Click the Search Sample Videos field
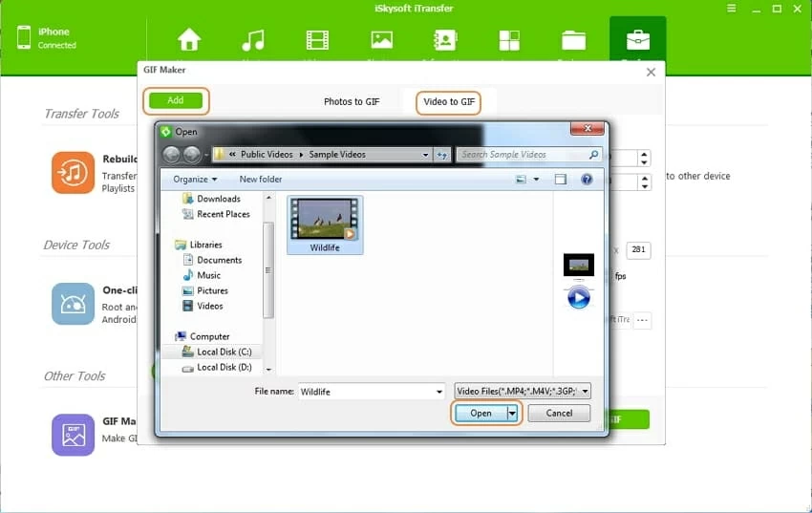The height and width of the screenshot is (513, 812). tap(524, 155)
